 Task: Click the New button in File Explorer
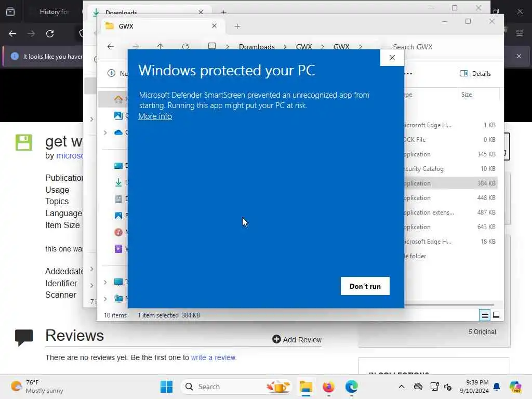point(117,73)
